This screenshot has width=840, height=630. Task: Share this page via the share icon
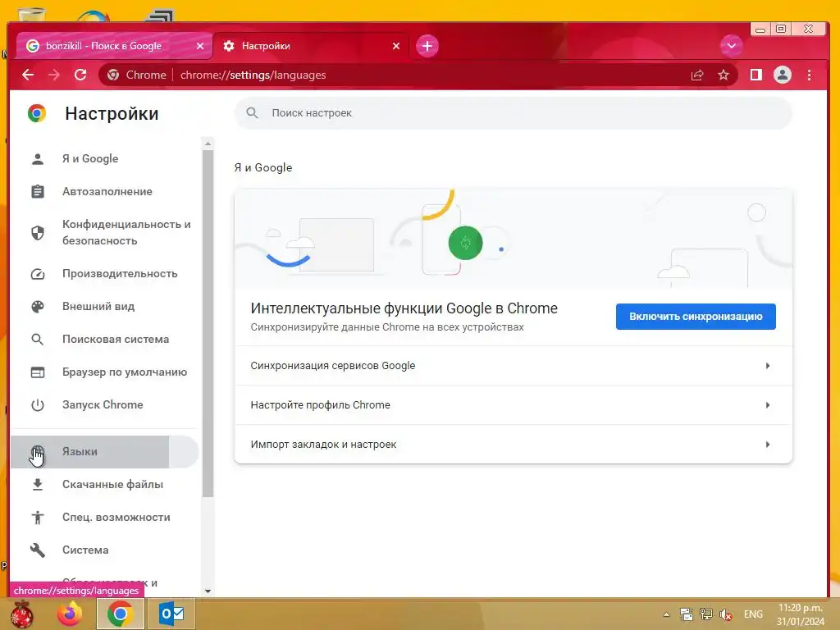click(x=697, y=75)
